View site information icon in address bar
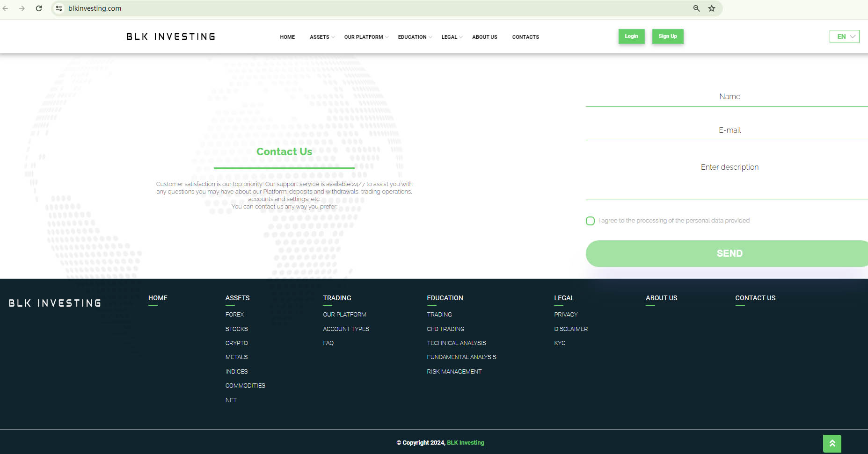The image size is (868, 454). [59, 8]
